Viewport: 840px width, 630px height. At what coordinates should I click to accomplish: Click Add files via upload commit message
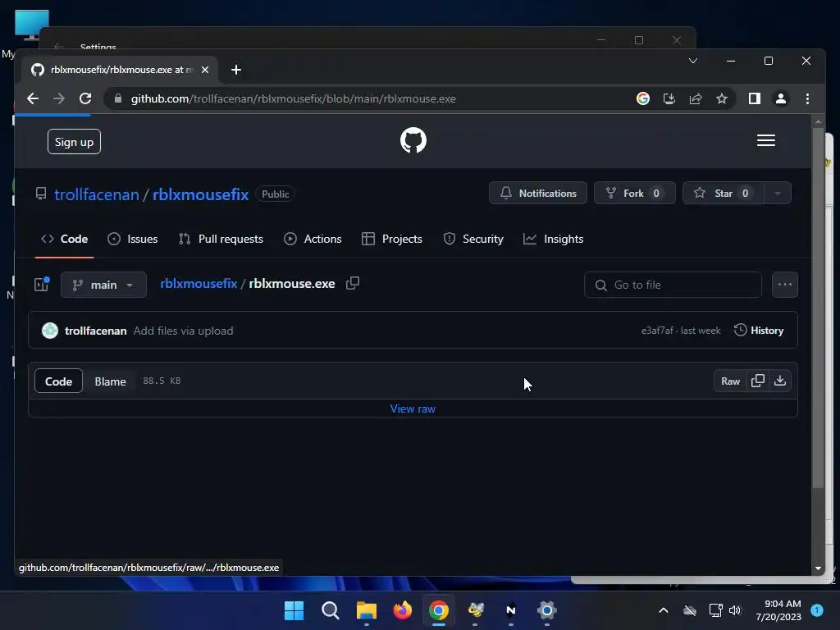click(183, 331)
